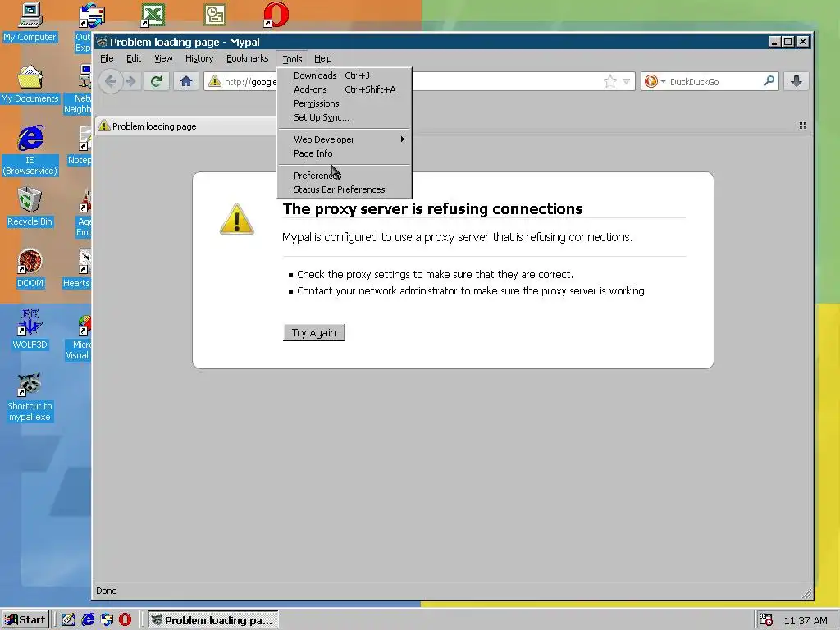Launch the Opera desktop shortcut
The height and width of the screenshot is (630, 840).
pyautogui.click(x=276, y=15)
